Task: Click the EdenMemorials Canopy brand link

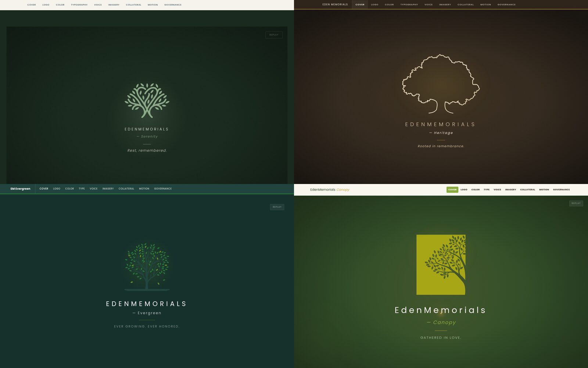Action: point(330,190)
